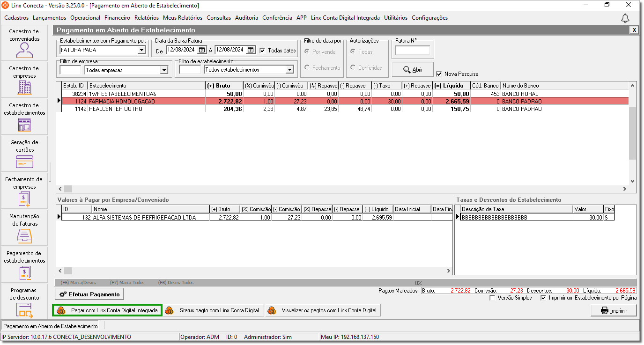The width and height of the screenshot is (644, 345).
Task: Select Conferidas radio button
Action: click(353, 68)
